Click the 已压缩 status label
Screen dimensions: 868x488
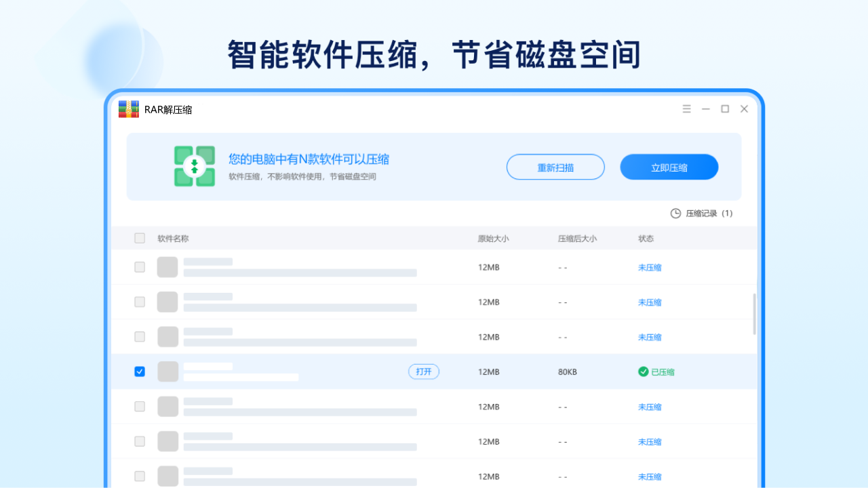pos(660,371)
